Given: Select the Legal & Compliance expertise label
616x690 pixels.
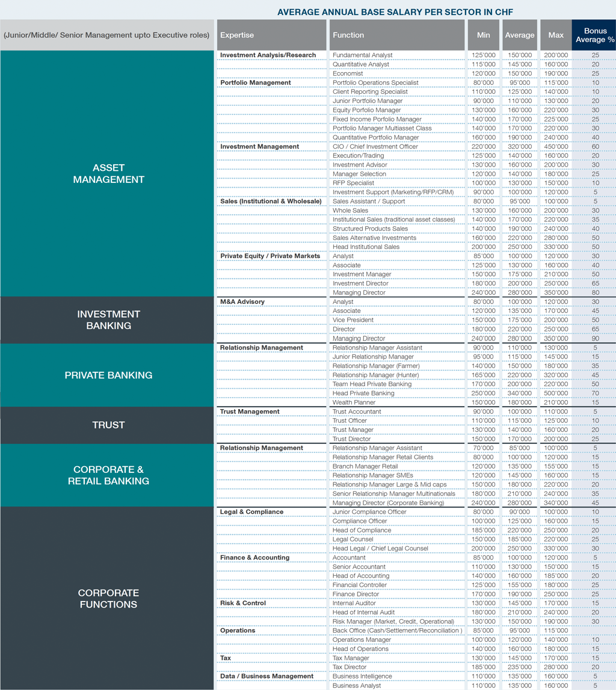Looking at the screenshot, I should click(x=251, y=512).
